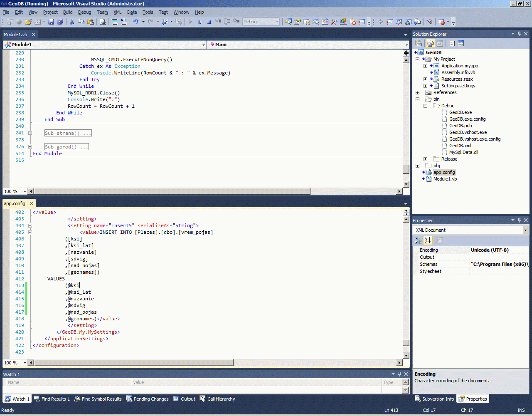Open the Build menu
Screen dimensions: 532x416
pyautogui.click(x=67, y=12)
